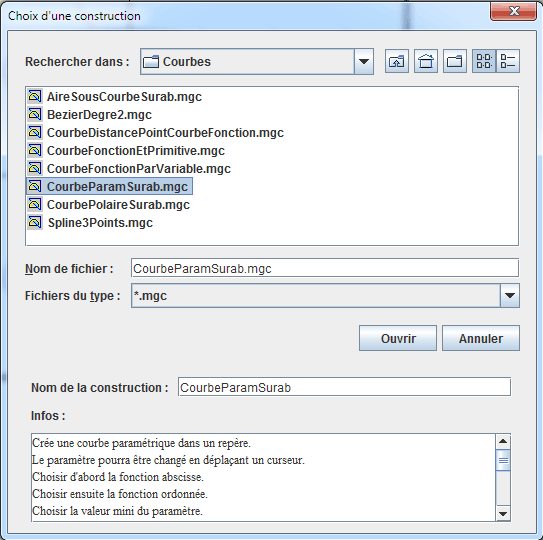Click the Infos scrollbar up arrow

pos(503,441)
